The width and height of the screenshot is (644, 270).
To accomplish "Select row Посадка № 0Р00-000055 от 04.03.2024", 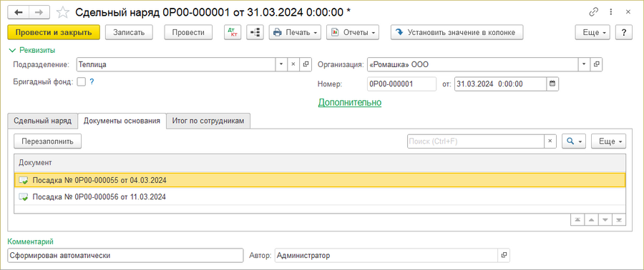I will click(x=320, y=180).
